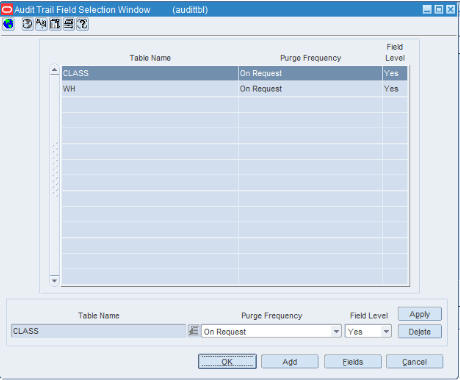Open the Purge Frequency dropdown
This screenshot has width=460, height=380.
click(336, 331)
